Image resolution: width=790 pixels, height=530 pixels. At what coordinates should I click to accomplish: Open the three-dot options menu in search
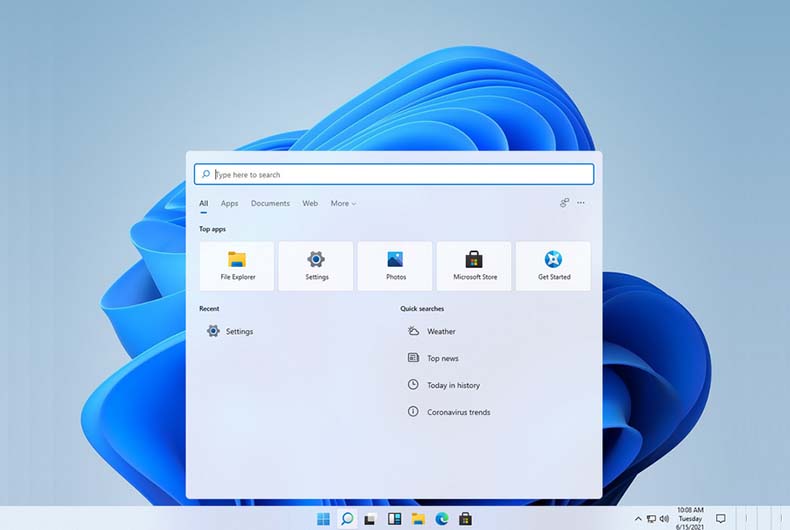[581, 203]
